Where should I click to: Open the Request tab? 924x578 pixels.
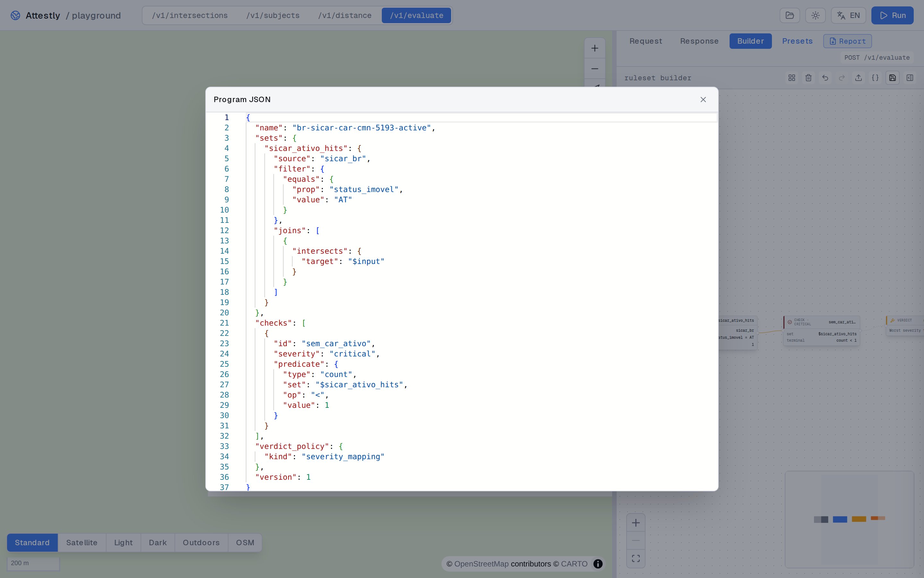coord(646,41)
